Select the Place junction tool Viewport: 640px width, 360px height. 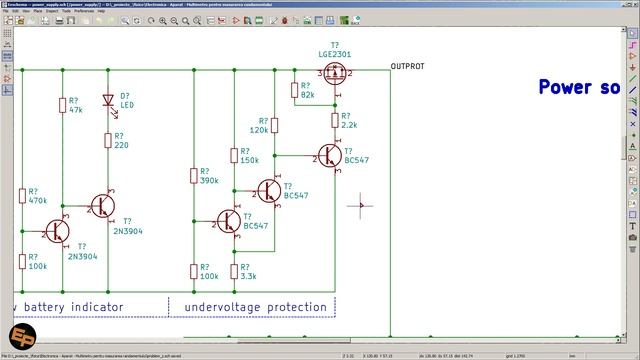tap(633, 135)
